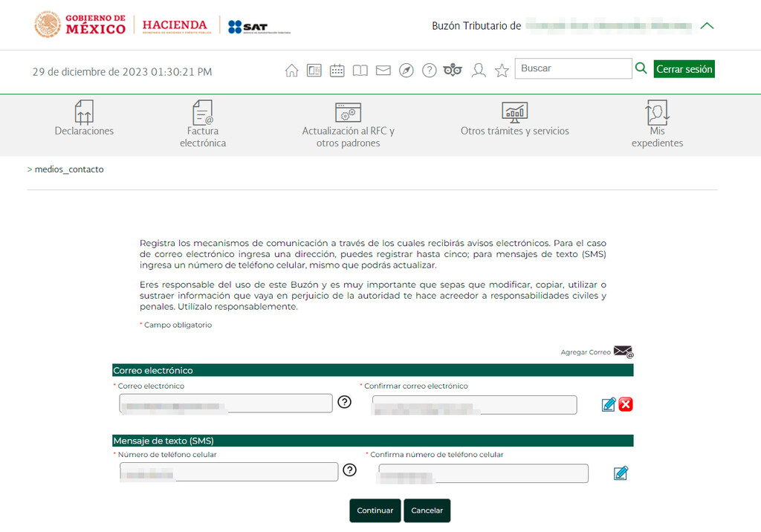Screen dimensions: 761x532
Task: Click the compass navigation icon
Action: coord(406,69)
